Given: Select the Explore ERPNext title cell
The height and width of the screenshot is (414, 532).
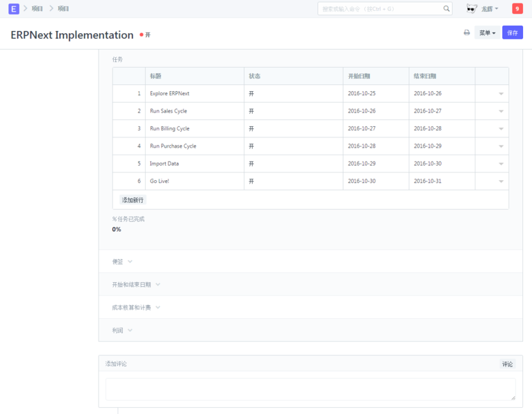Looking at the screenshot, I should click(x=195, y=93).
